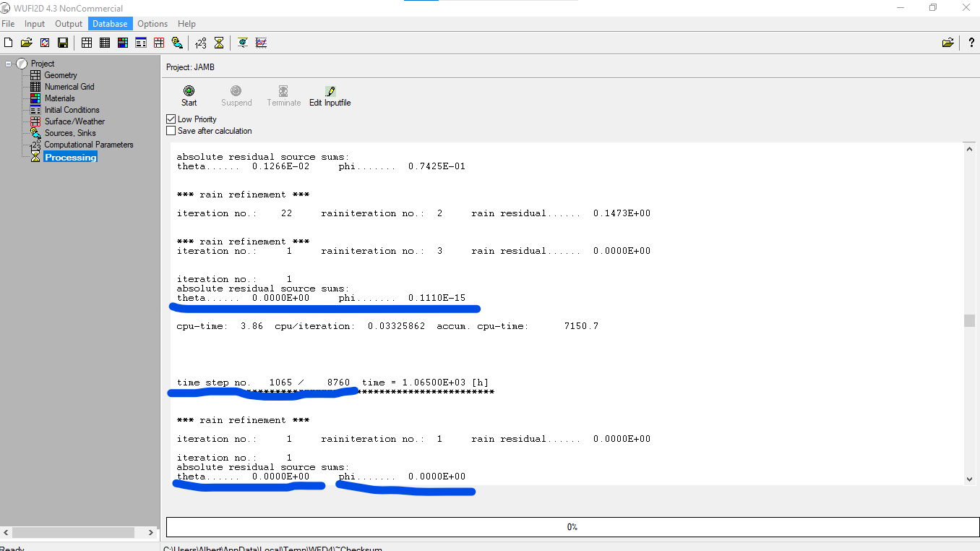Open the Database menu
Viewport: 980px width, 551px height.
[x=110, y=24]
